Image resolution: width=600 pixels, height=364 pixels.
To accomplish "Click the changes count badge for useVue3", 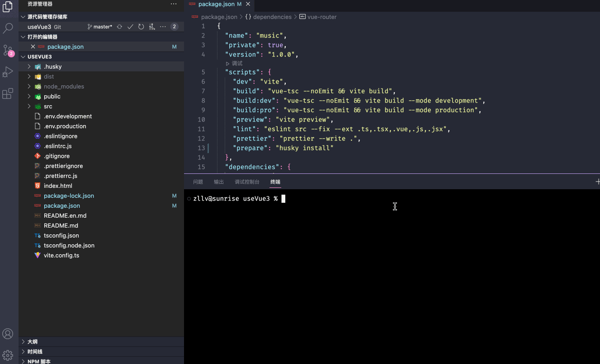I will [x=174, y=27].
